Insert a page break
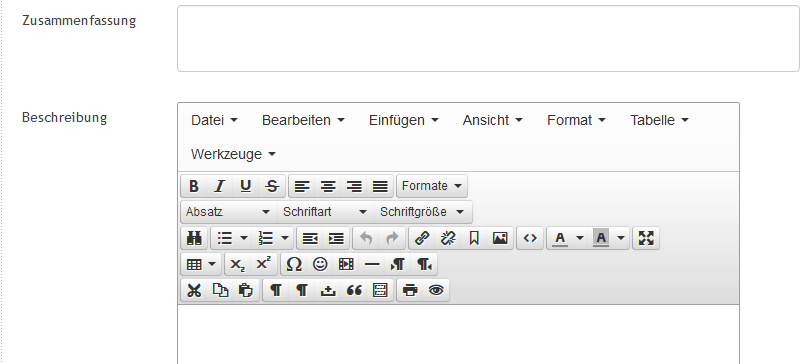Image resolution: width=803 pixels, height=364 pixels. pos(380,290)
